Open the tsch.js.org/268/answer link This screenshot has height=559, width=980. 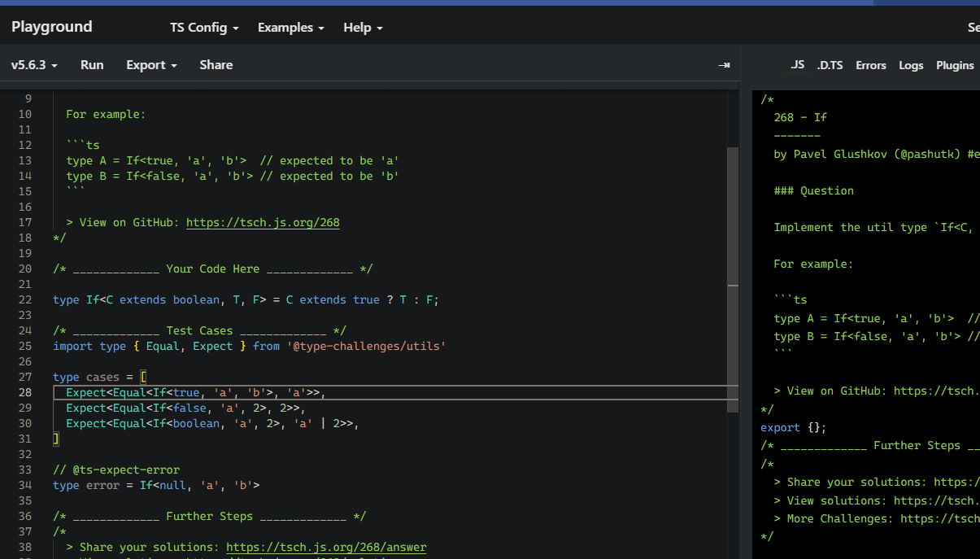[x=326, y=547]
